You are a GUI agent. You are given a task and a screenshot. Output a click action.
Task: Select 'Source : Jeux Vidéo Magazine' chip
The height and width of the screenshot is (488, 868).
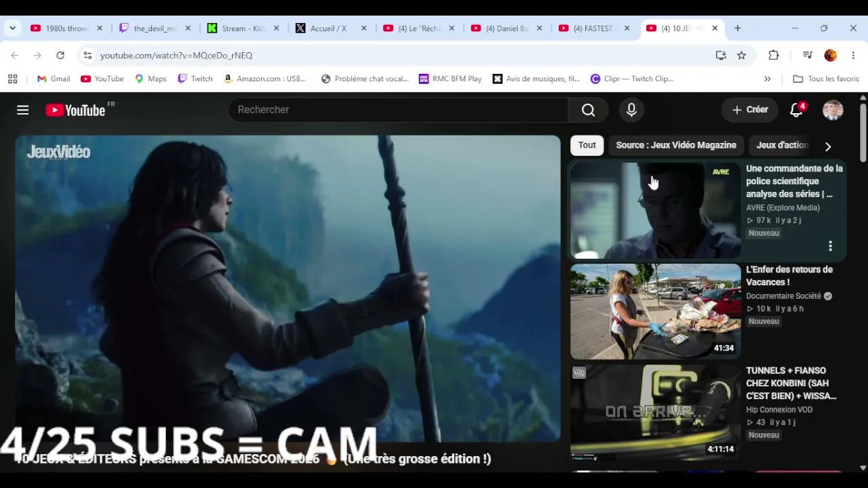pyautogui.click(x=676, y=145)
